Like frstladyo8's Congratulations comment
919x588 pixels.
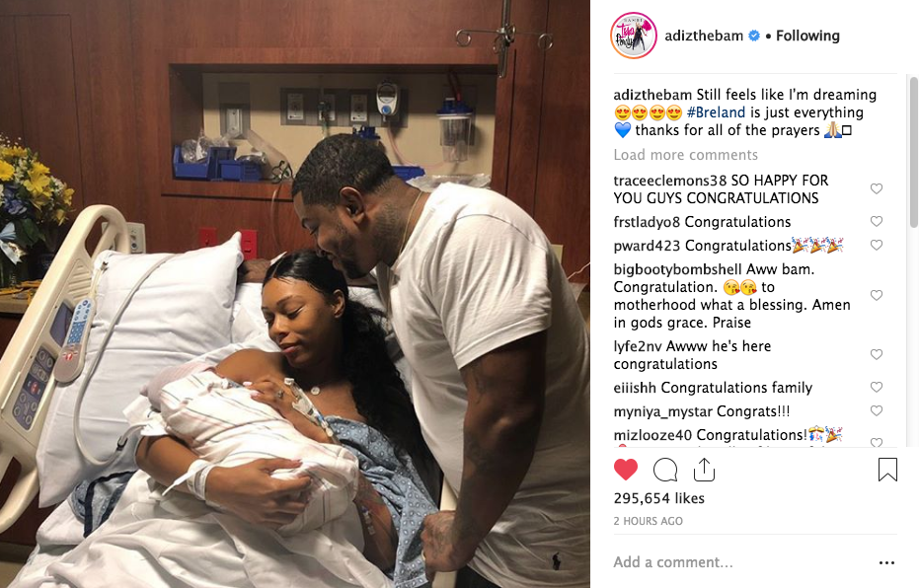coord(877,221)
